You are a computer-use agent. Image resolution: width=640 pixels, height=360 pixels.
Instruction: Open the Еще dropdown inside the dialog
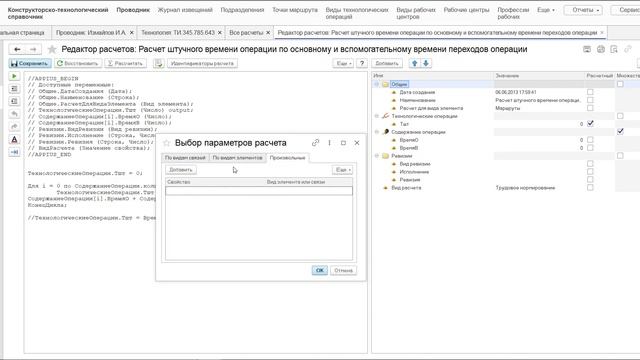tap(342, 170)
